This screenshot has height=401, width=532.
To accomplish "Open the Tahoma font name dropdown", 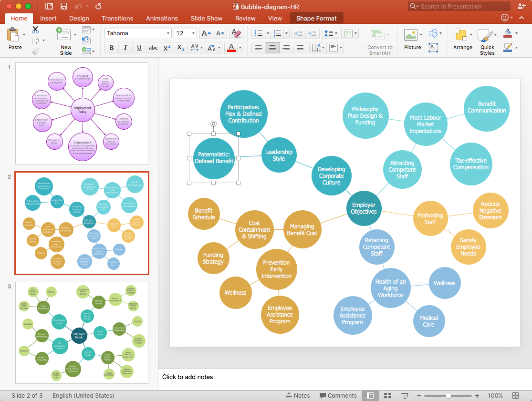I will point(168,33).
